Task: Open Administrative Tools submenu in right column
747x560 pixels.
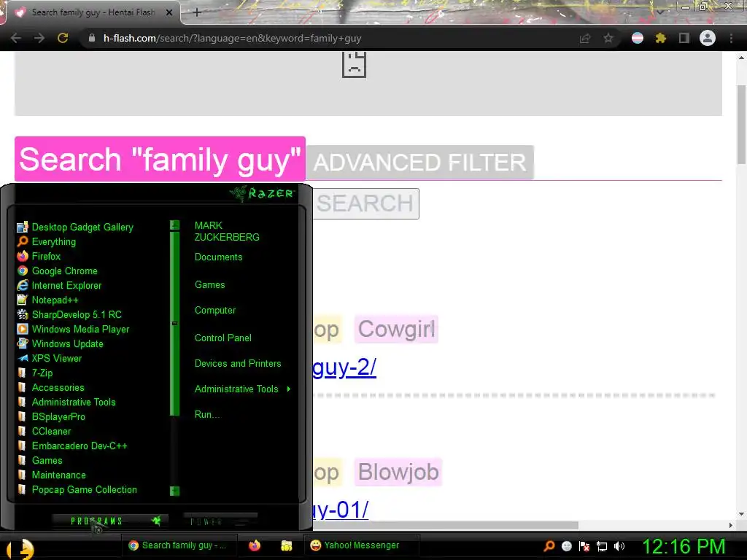Action: coord(242,389)
